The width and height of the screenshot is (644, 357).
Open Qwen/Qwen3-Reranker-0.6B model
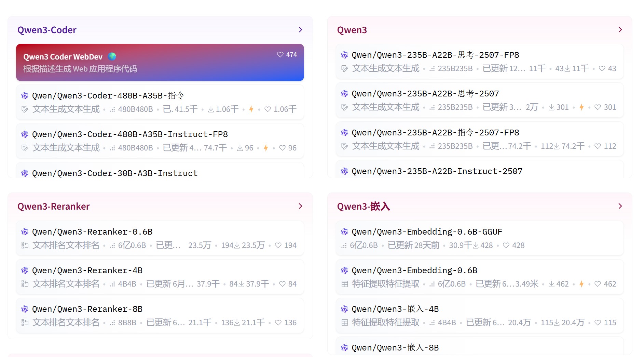click(92, 232)
